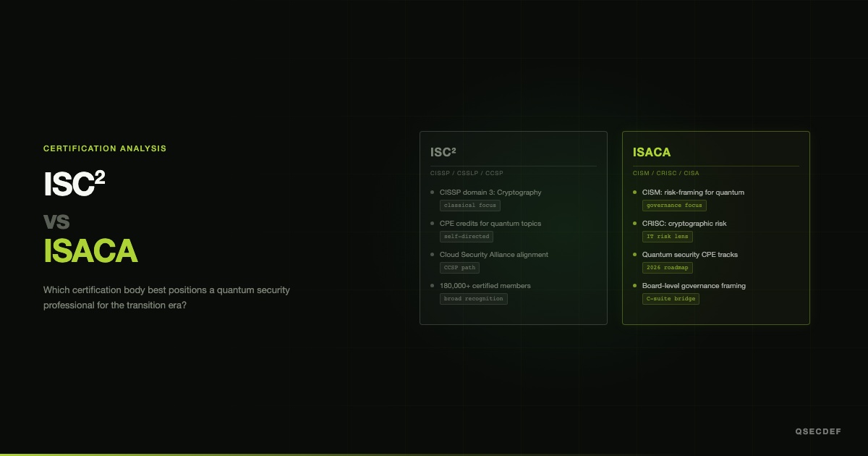
Task: Select the ISACA card title
Action: pos(652,152)
